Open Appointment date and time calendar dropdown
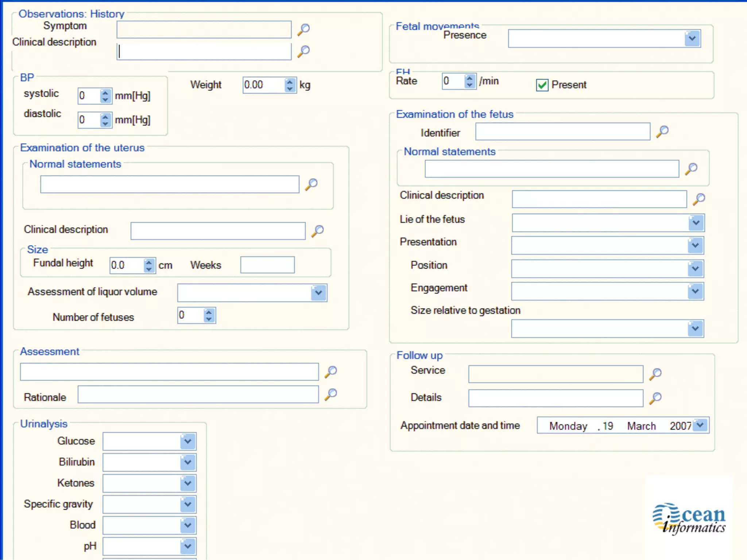Viewport: 747px width, 560px height. 700,425
